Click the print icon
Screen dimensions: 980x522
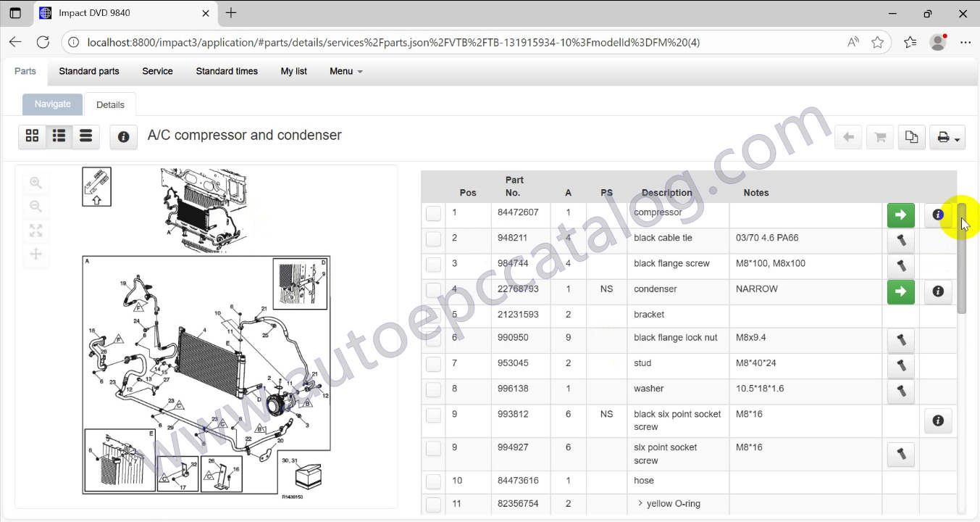point(943,136)
